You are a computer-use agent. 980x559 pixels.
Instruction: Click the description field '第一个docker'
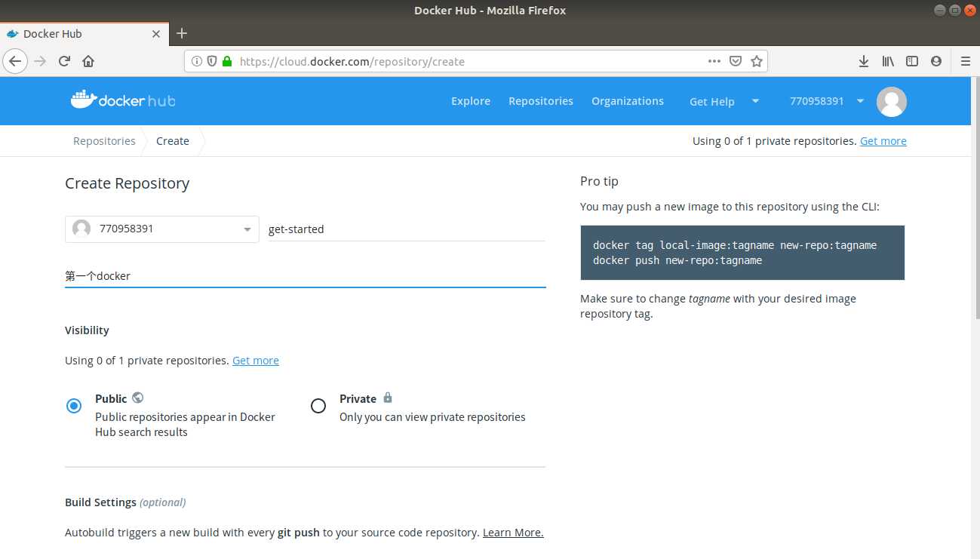click(x=305, y=276)
